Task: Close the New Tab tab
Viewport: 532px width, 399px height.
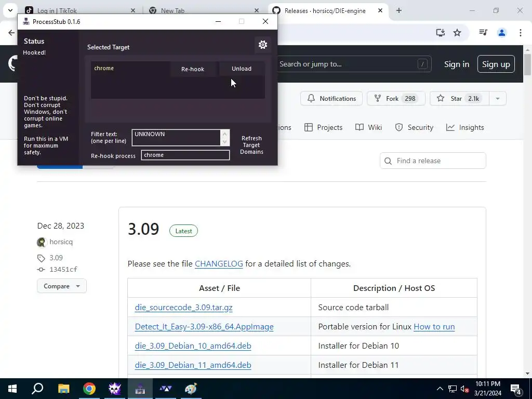Action: [257, 10]
